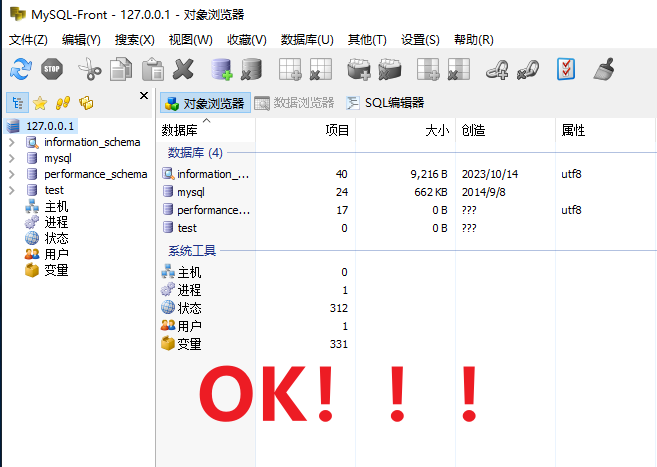Click the checklist properties icon
Screen dimensions: 657x467
[566, 69]
